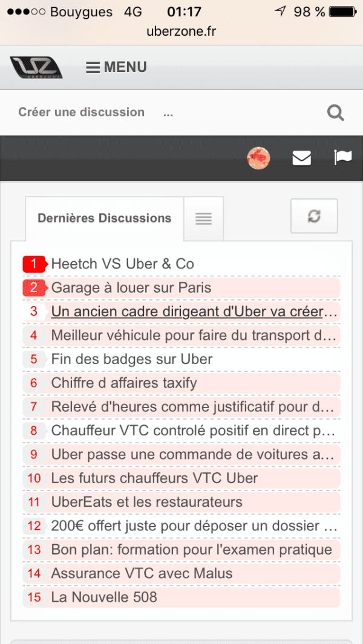Tap the Uberzone logo
This screenshot has width=363, height=644.
click(36, 67)
